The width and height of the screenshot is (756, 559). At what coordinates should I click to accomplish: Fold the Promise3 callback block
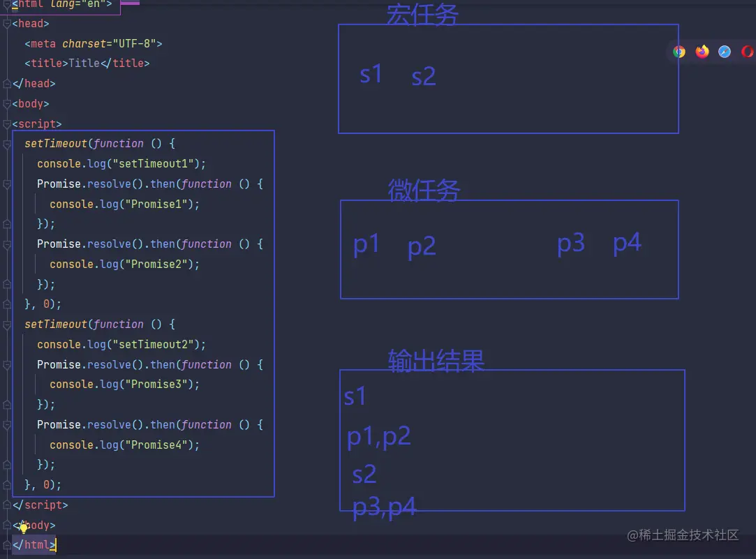[7, 365]
